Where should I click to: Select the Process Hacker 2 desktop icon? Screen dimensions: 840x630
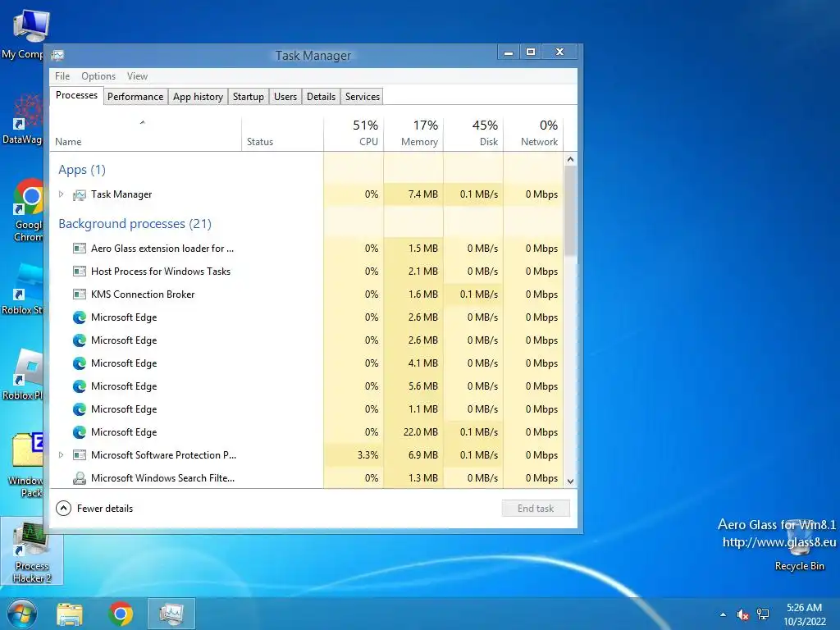point(32,552)
